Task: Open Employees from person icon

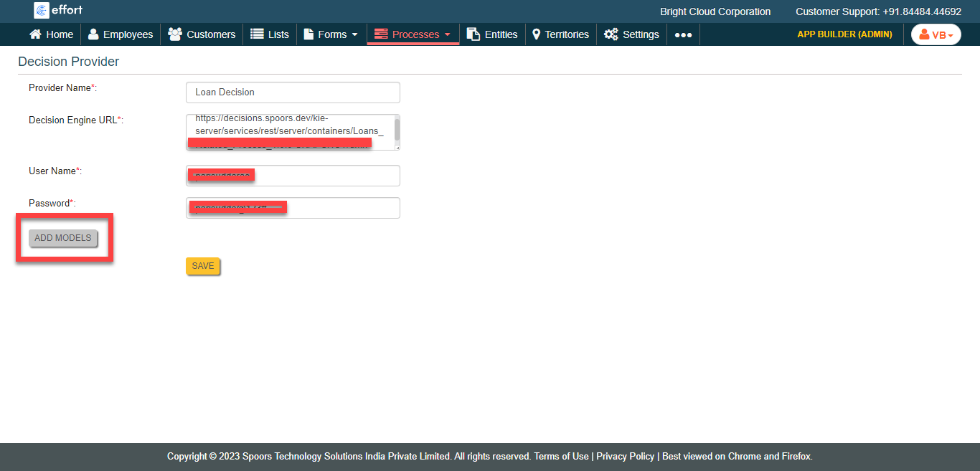Action: click(93, 34)
